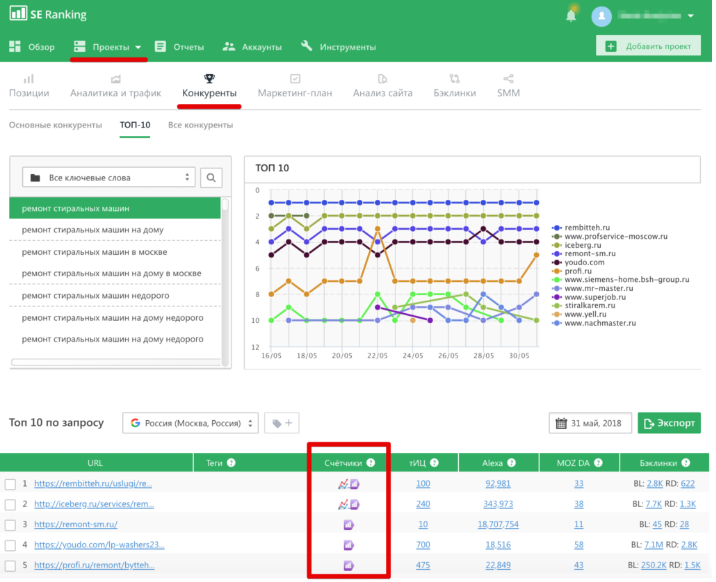Tick the header select-all checkbox

coord(10,463)
